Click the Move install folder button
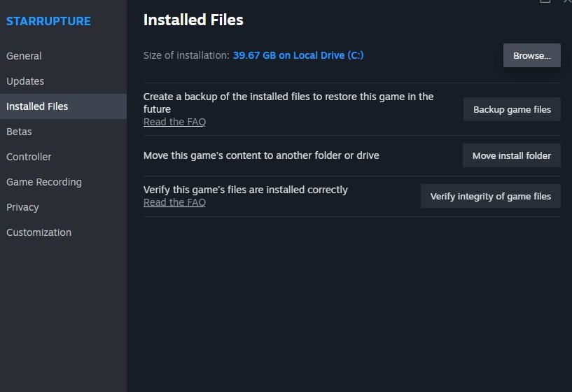The height and width of the screenshot is (392, 572). point(511,155)
